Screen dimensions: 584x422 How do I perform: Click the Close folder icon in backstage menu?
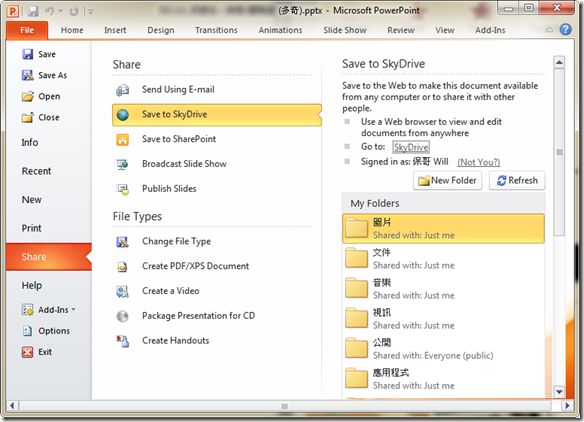[x=28, y=117]
